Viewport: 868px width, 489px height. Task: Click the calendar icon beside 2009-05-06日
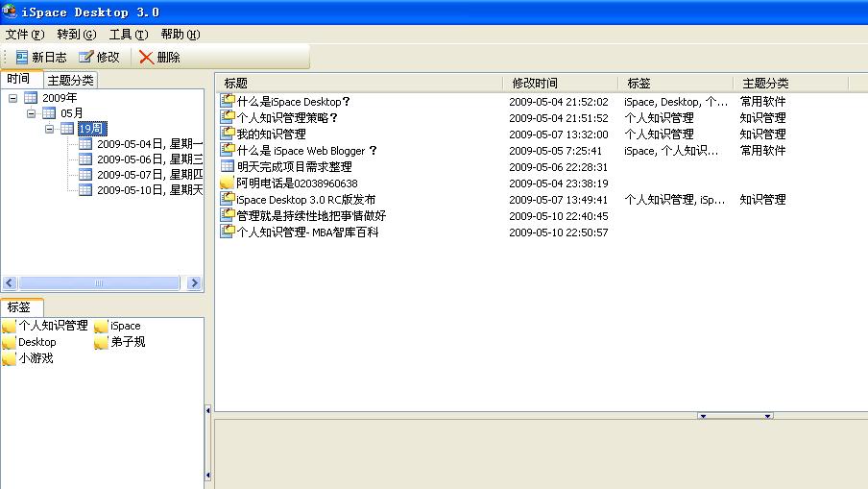tap(85, 159)
